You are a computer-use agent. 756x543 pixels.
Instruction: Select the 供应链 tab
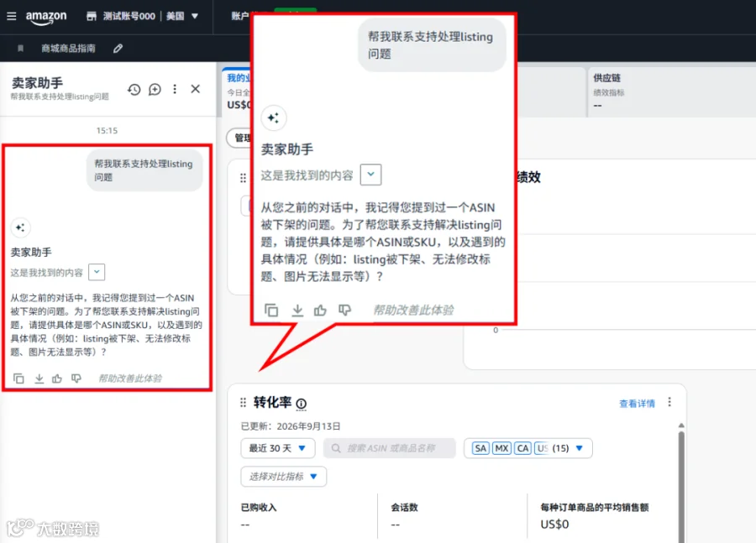pos(671,91)
